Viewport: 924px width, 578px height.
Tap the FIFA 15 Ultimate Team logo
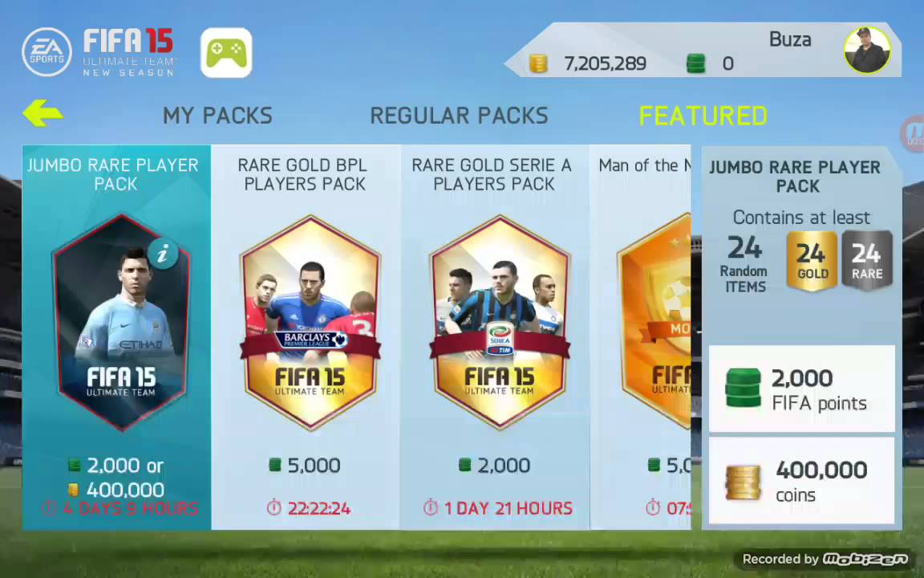129,52
